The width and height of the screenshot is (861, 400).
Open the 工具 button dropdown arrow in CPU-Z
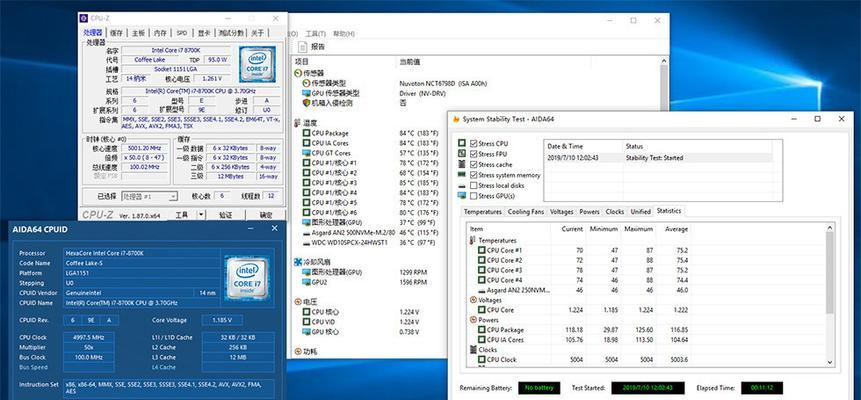tap(202, 215)
